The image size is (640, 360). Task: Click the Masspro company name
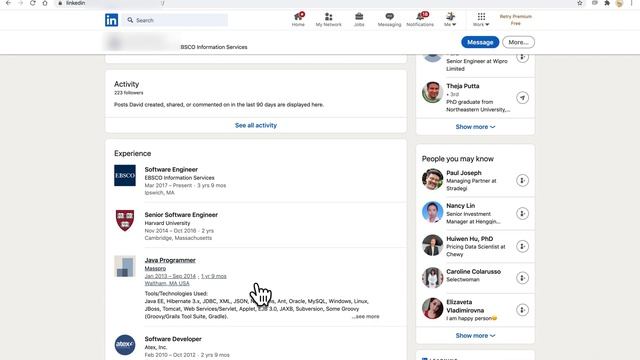point(155,269)
